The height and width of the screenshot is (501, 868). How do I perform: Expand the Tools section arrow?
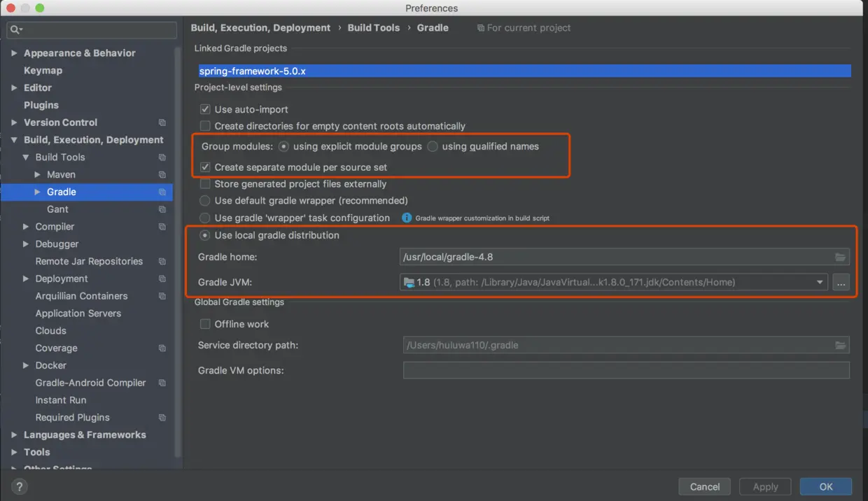click(14, 452)
